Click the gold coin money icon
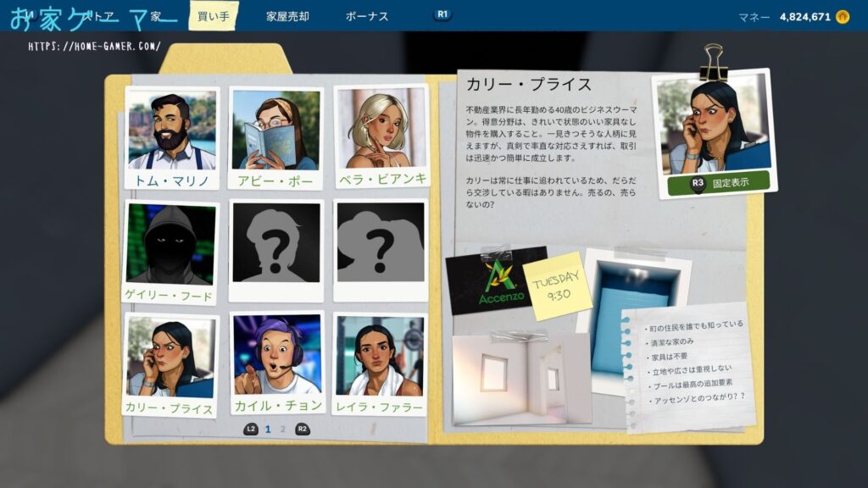Image resolution: width=868 pixels, height=488 pixels. [x=843, y=17]
